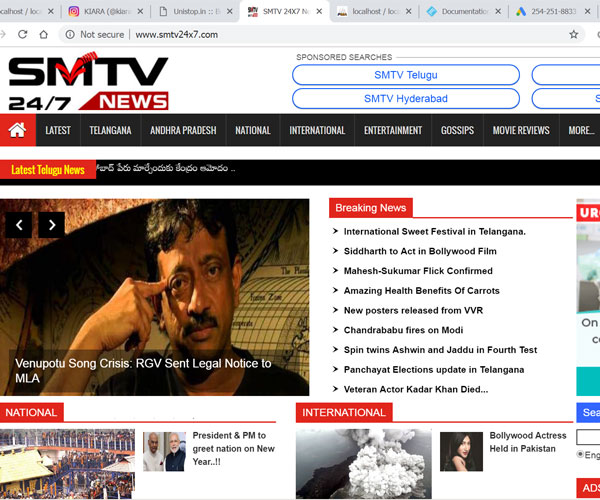This screenshot has width=600, height=500.
Task: Open the site home icon in navbar
Action: point(18,130)
